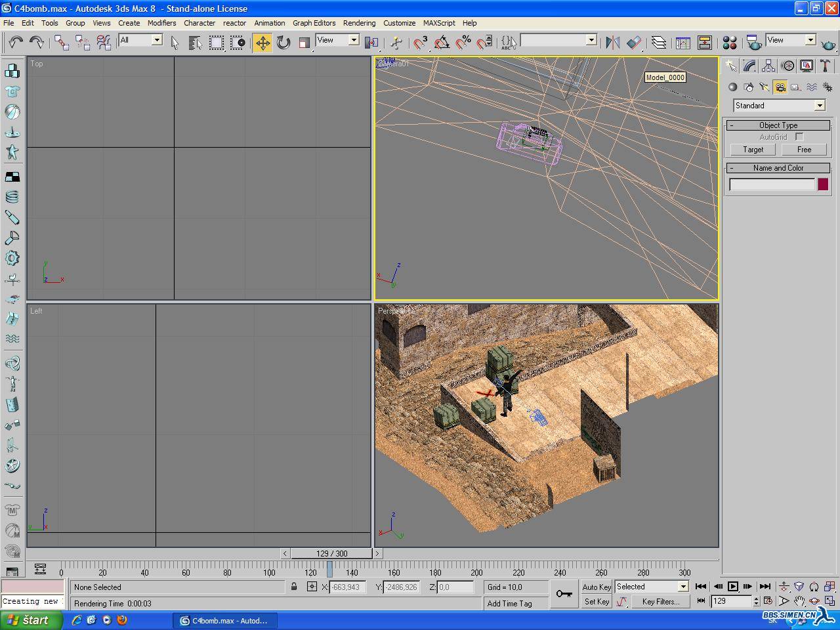Switch to the Modify command panel tab
840x630 pixels.
pyautogui.click(x=749, y=66)
